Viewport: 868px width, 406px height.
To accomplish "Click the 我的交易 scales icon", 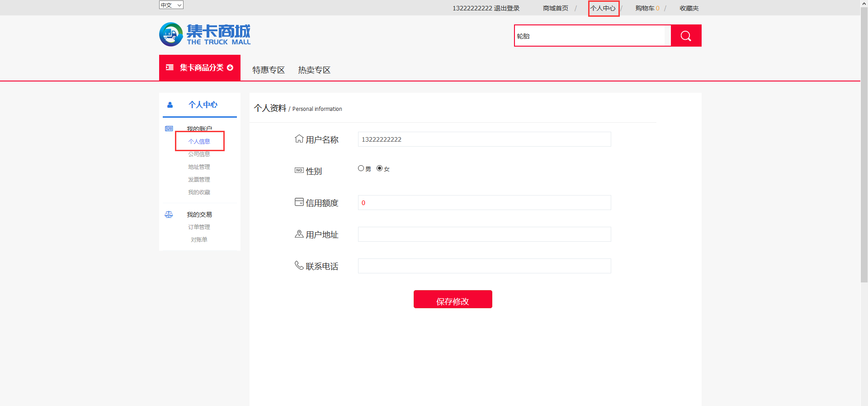I will click(169, 215).
